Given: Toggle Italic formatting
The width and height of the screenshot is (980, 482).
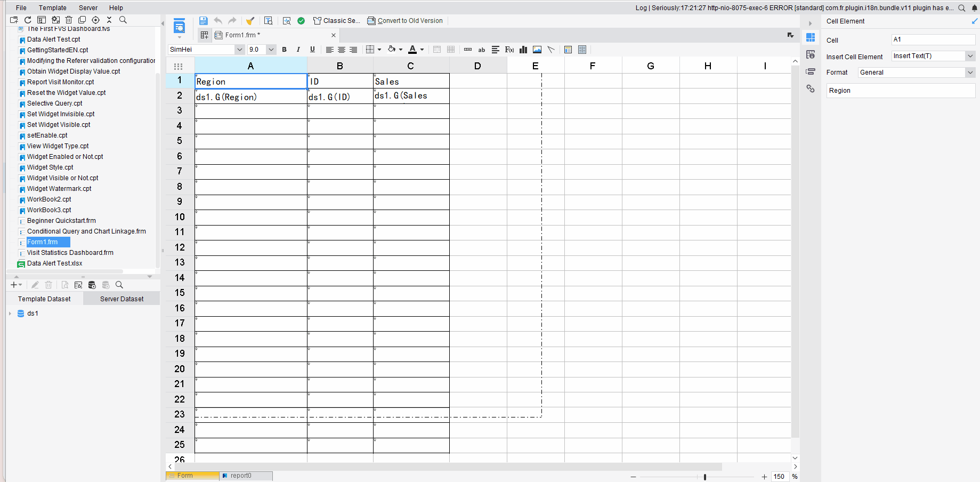Looking at the screenshot, I should (x=298, y=50).
